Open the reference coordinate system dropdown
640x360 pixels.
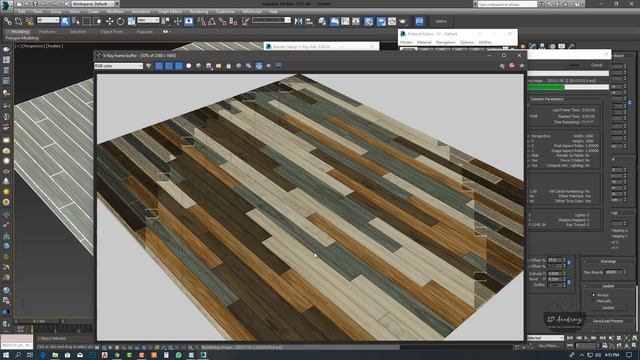[x=148, y=20]
